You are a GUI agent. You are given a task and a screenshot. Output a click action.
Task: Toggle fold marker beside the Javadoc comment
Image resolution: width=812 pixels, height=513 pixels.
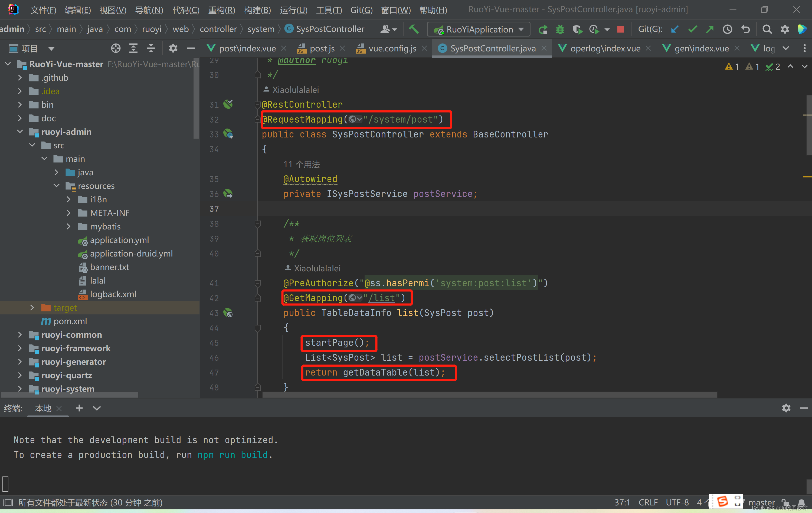pyautogui.click(x=258, y=224)
